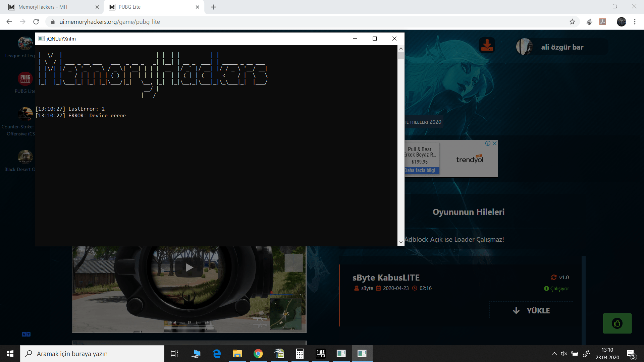Select the ERROR: Device error console line
This screenshot has height=362, width=644.
tap(80, 116)
